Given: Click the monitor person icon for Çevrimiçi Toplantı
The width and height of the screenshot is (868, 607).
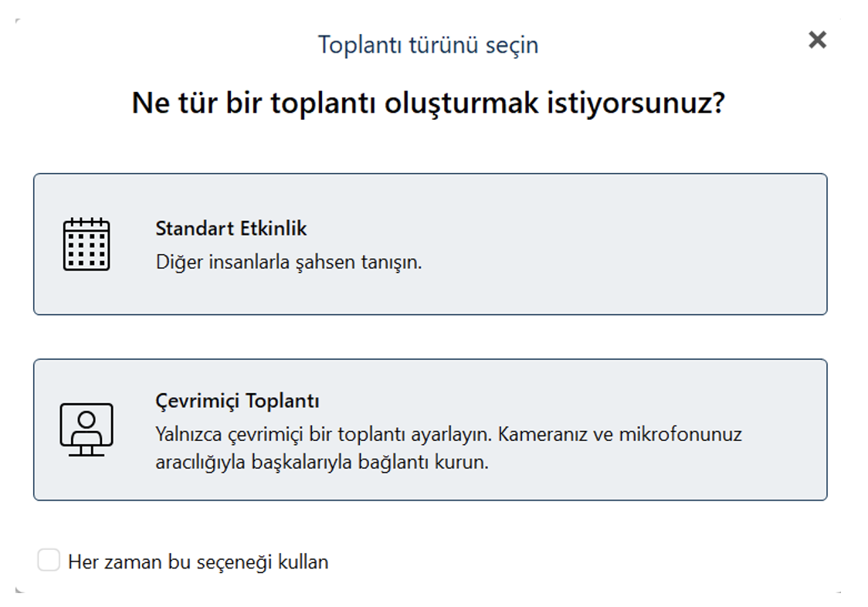Looking at the screenshot, I should pyautogui.click(x=86, y=429).
